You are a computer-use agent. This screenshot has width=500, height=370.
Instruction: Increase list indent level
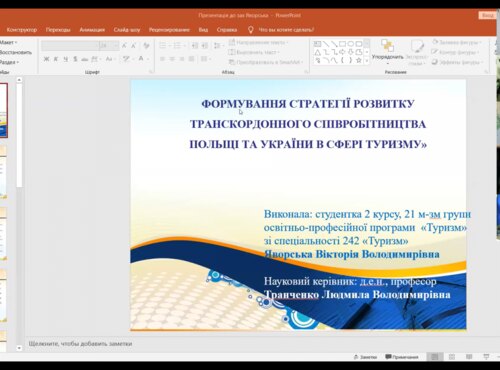pos(205,45)
